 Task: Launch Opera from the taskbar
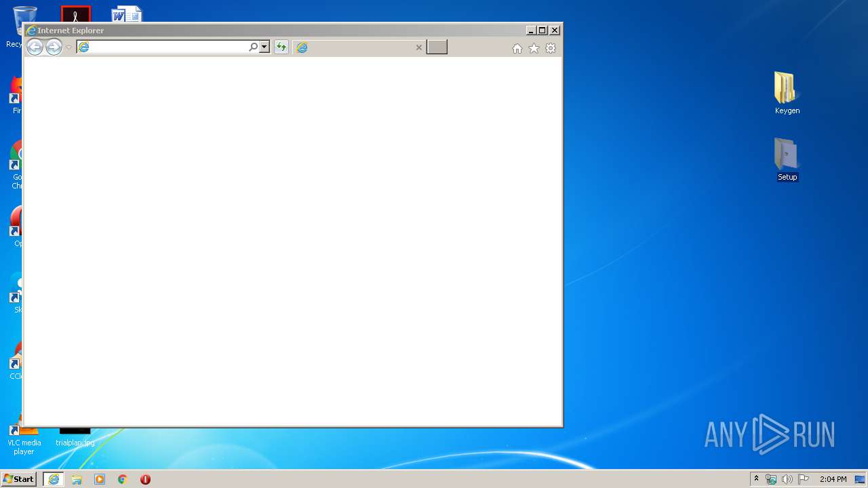145,479
